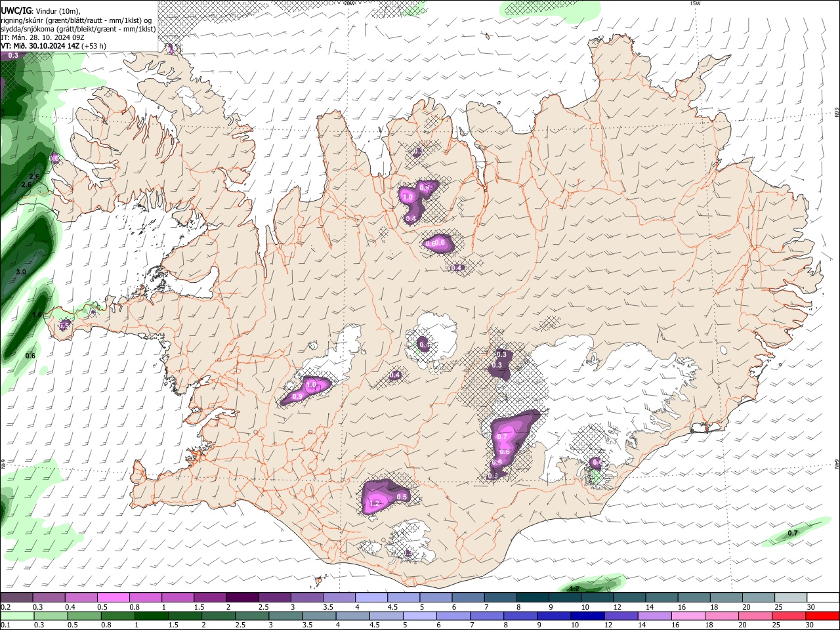Image resolution: width=840 pixels, height=630 pixels.
Task: Pick the light pink bottom-row swatch between 16 and 18
Action: [x=688, y=616]
